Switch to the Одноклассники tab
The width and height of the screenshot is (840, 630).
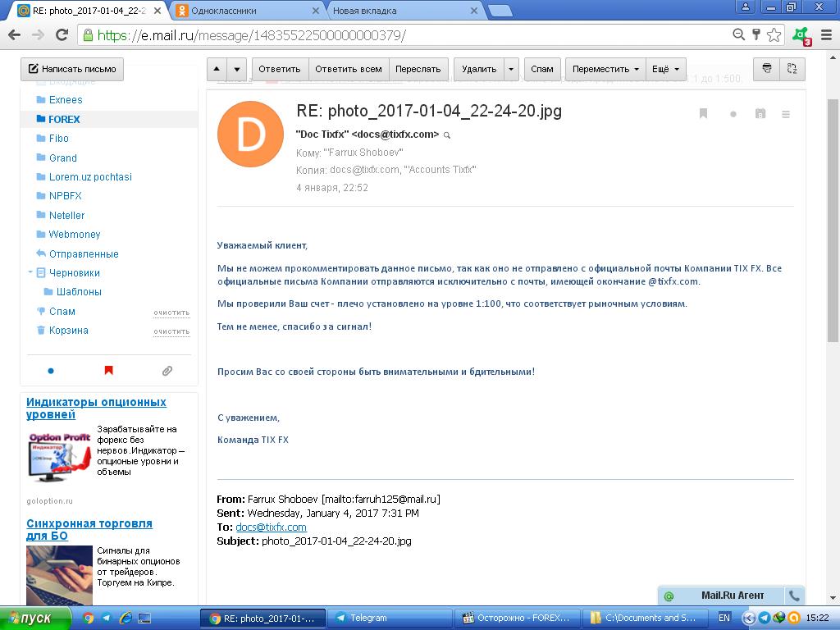pyautogui.click(x=248, y=11)
